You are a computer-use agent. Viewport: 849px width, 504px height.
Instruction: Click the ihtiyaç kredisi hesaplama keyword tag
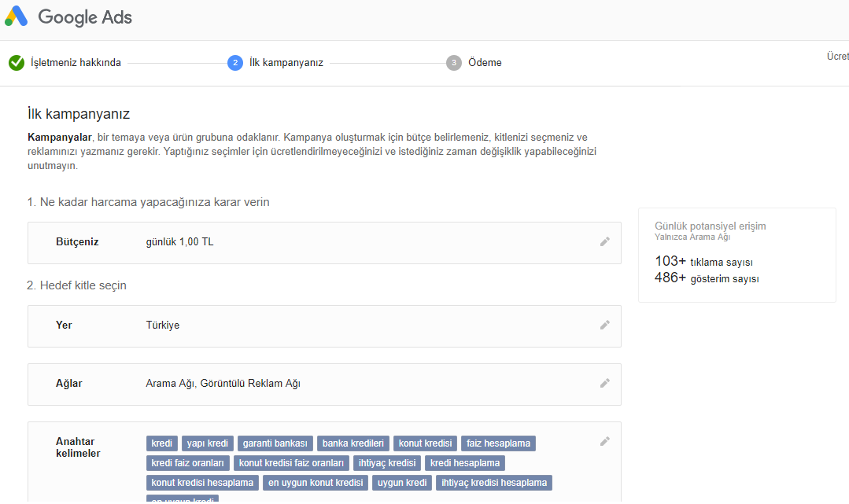[x=494, y=482]
